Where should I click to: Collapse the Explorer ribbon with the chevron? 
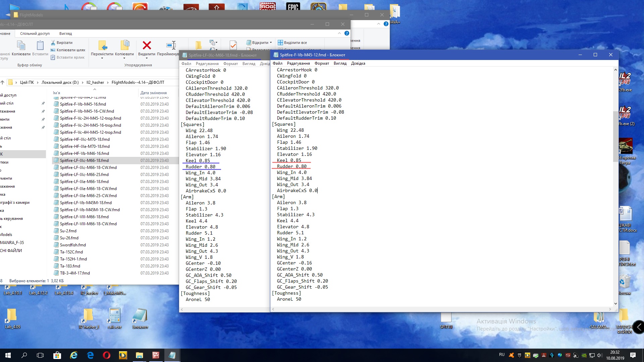[x=339, y=33]
